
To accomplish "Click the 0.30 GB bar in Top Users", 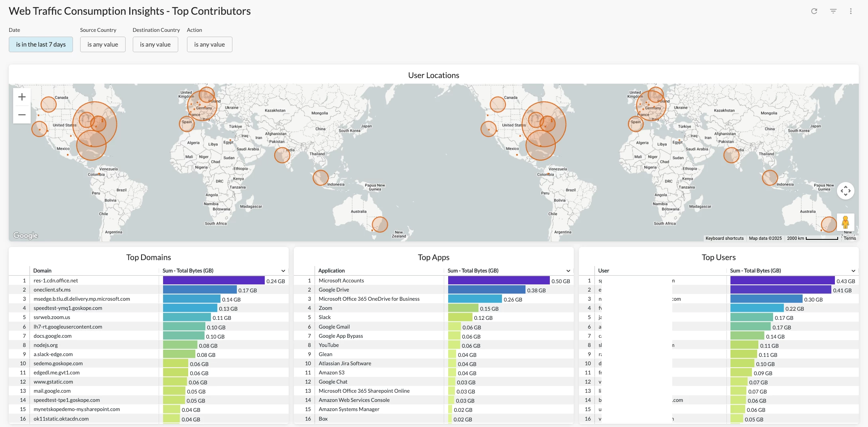I will [766, 299].
